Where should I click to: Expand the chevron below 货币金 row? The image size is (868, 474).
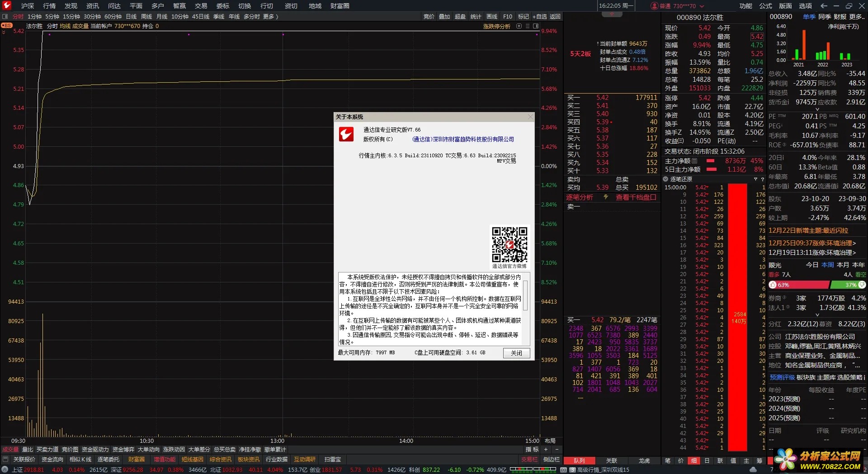click(817, 109)
